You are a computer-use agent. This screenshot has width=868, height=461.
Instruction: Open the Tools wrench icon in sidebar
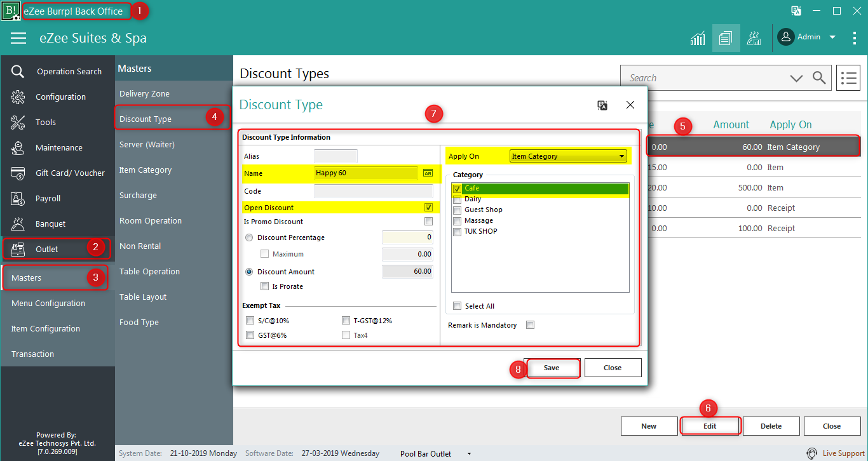[18, 123]
